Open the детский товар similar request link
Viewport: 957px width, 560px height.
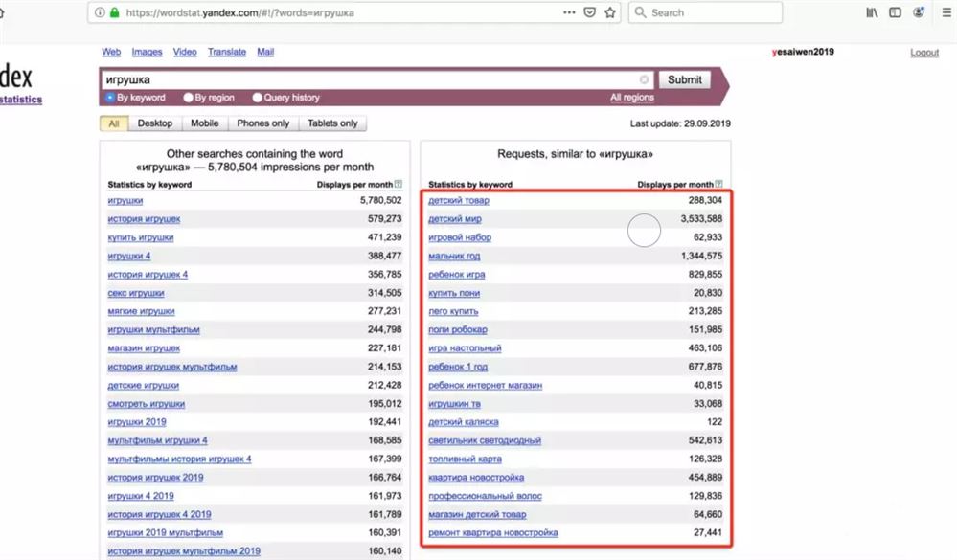click(458, 200)
